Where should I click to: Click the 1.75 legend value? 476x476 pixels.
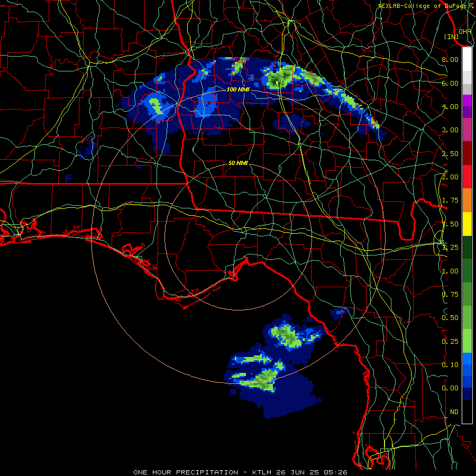(x=450, y=200)
